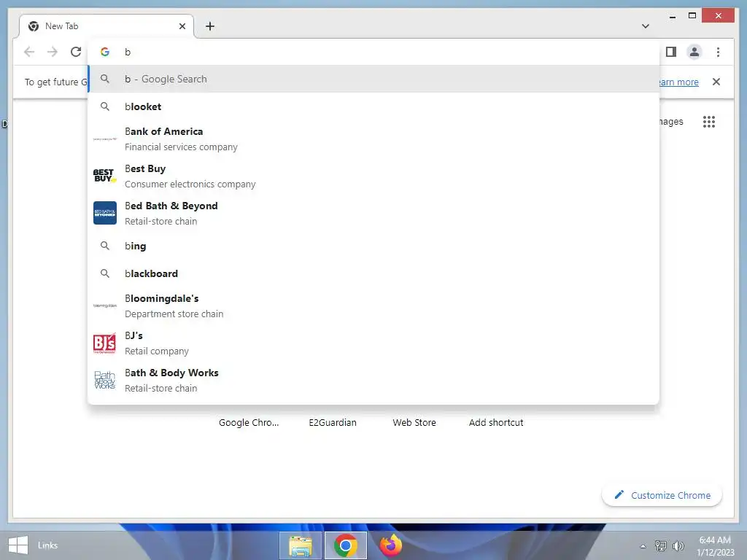Choose Bed Bath & Beyond suggestion
The width and height of the screenshot is (747, 560).
click(x=374, y=214)
